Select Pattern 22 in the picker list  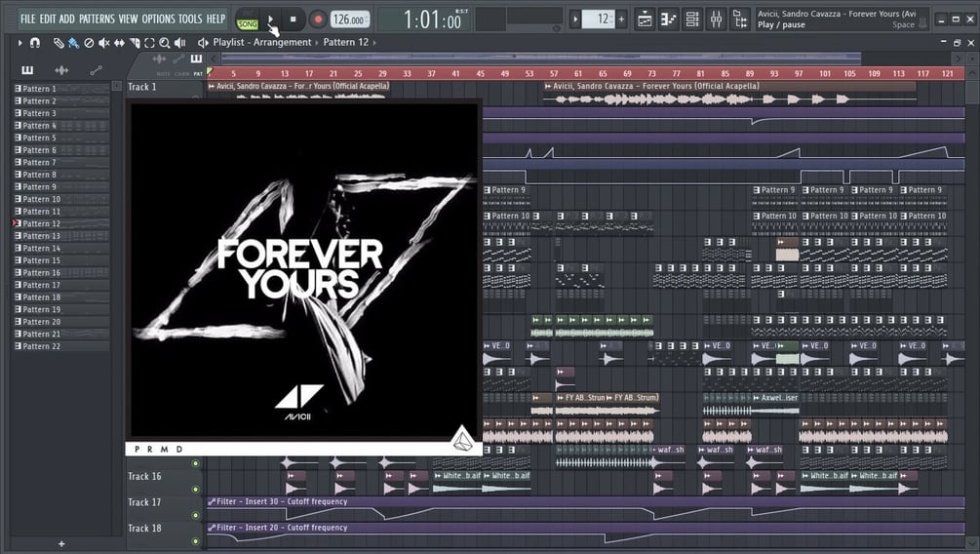[61, 346]
